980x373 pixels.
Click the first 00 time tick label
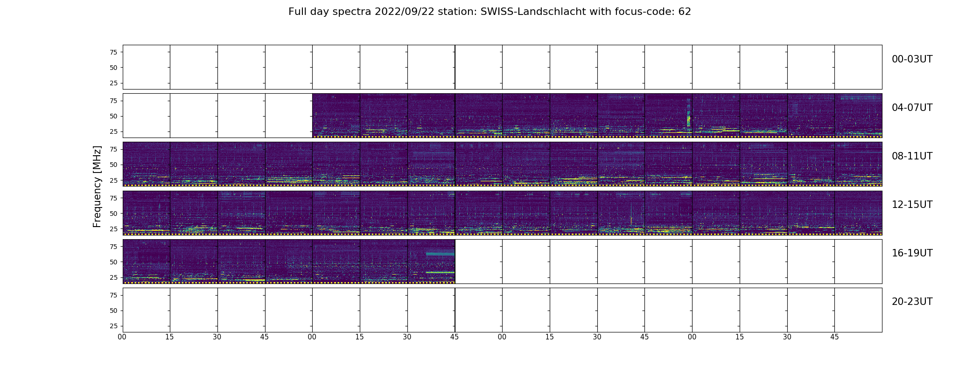[122, 337]
